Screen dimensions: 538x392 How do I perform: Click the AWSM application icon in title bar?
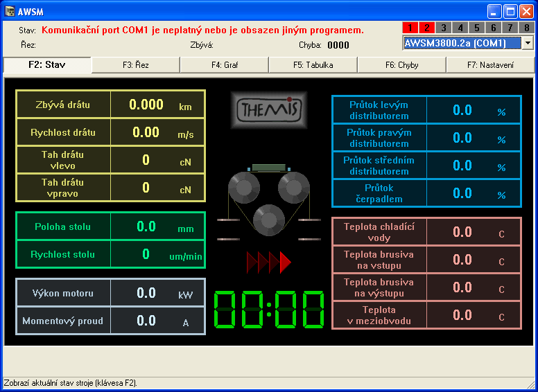[10, 10]
